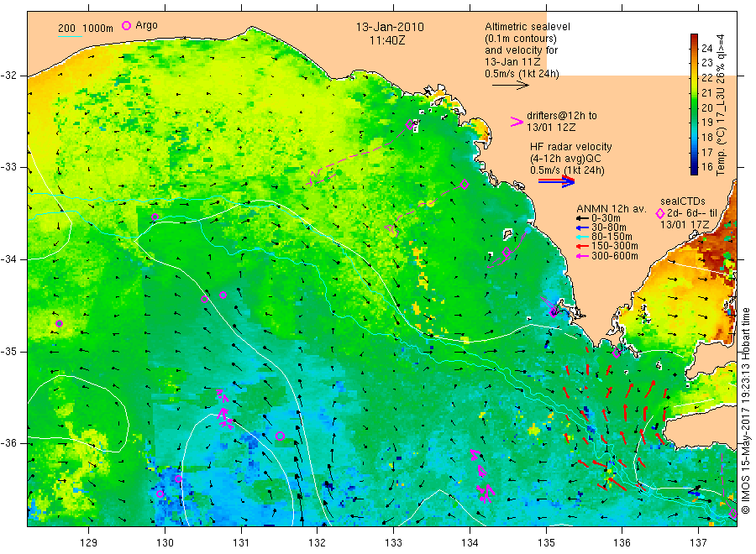Click the '13/01 12Z' drifter time
The height and width of the screenshot is (554, 756).
(x=551, y=128)
